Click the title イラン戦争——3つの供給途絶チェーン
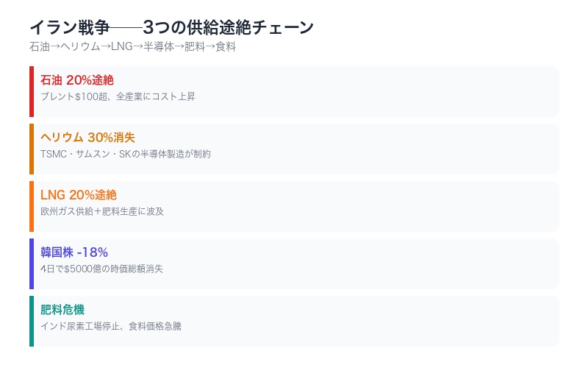This screenshot has width=588, height=368. click(171, 28)
